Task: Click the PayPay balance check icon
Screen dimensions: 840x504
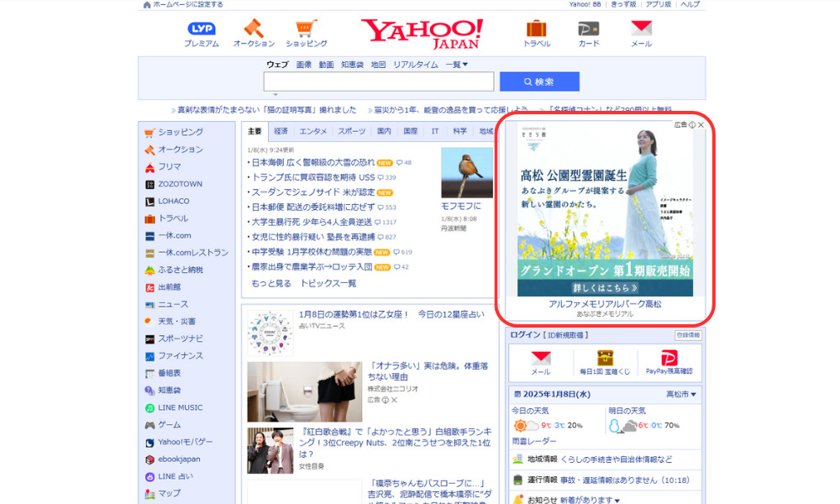Action: pyautogui.click(x=669, y=359)
